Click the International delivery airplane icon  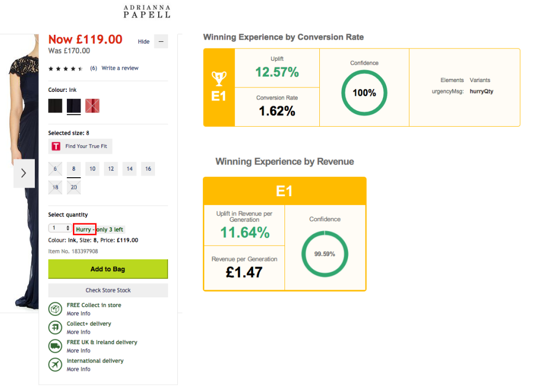point(55,364)
